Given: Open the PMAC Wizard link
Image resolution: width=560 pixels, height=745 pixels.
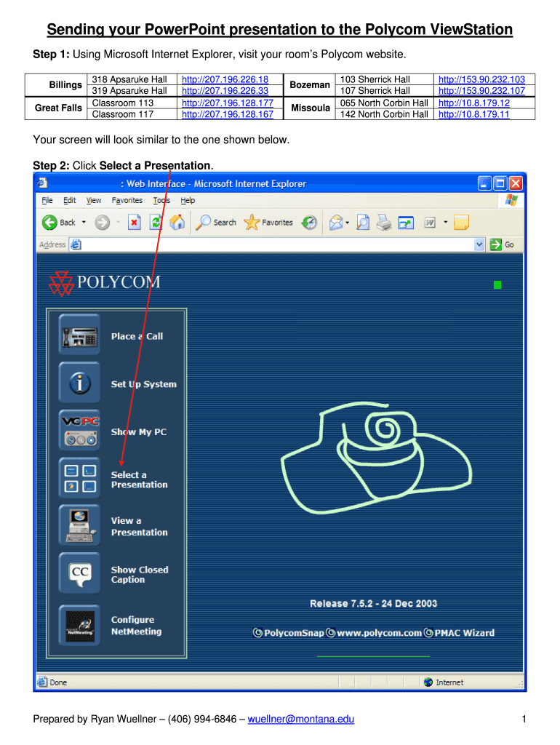Looking at the screenshot, I should pos(464,633).
